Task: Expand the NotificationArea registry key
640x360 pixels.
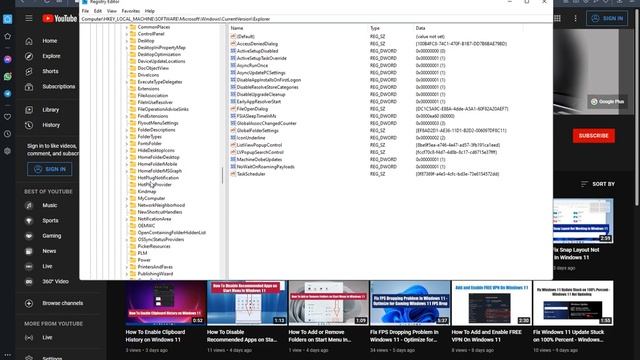Action: 127,219
